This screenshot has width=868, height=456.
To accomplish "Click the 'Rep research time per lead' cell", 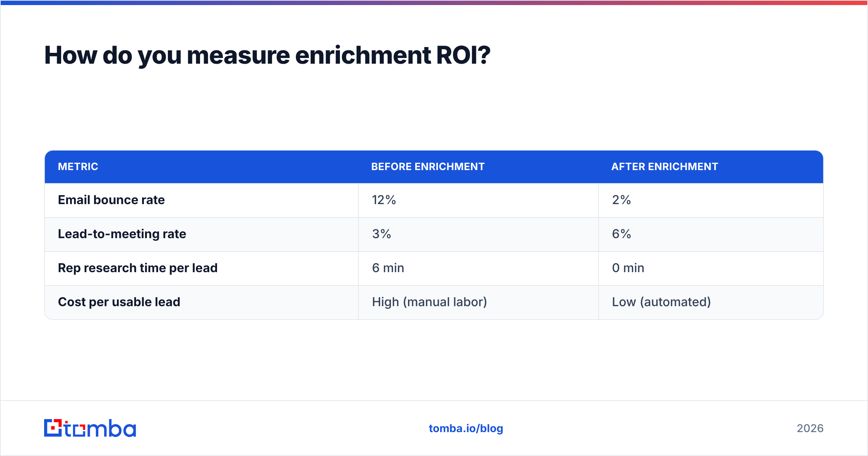I will pos(201,268).
